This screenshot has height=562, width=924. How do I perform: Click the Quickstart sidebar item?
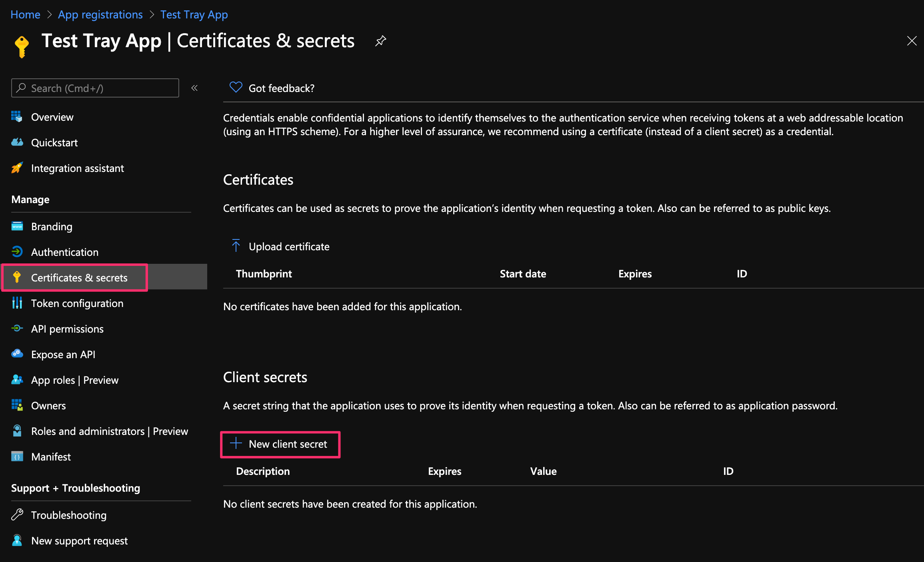54,142
